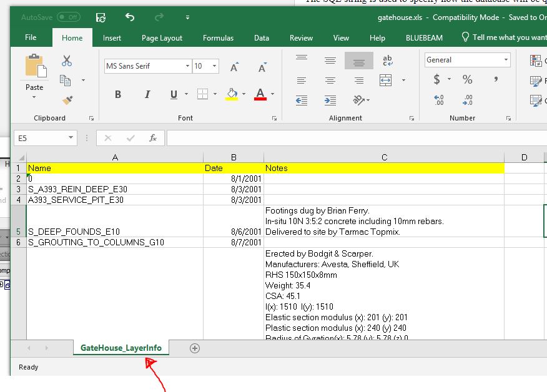Toggle Underline formatting
This screenshot has width=547, height=392.
pos(174,94)
